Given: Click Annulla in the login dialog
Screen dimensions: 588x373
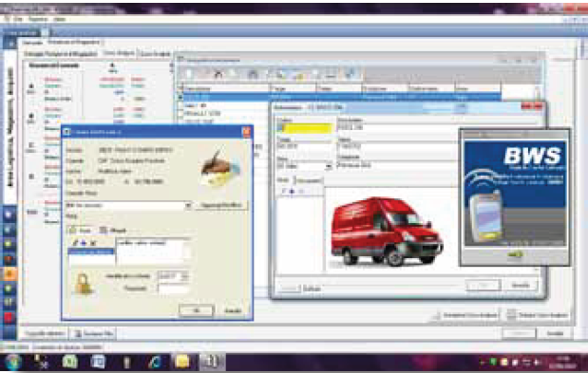Looking at the screenshot, I should click(233, 310).
